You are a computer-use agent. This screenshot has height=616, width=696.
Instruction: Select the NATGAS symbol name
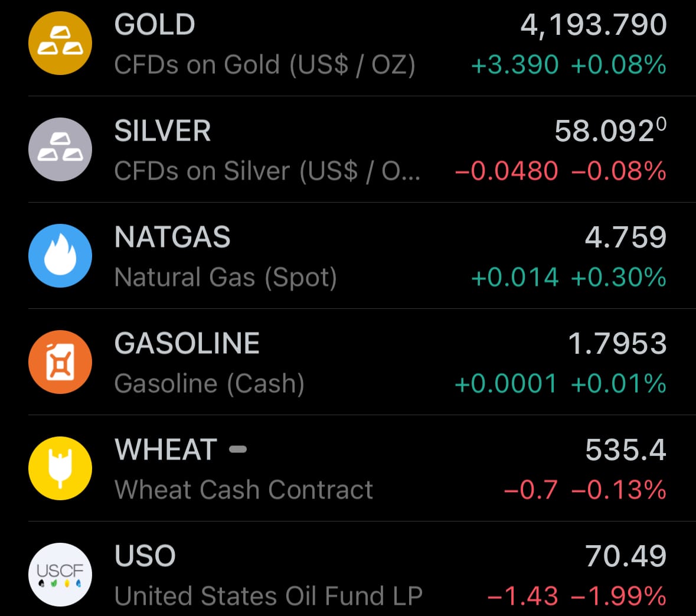(172, 237)
